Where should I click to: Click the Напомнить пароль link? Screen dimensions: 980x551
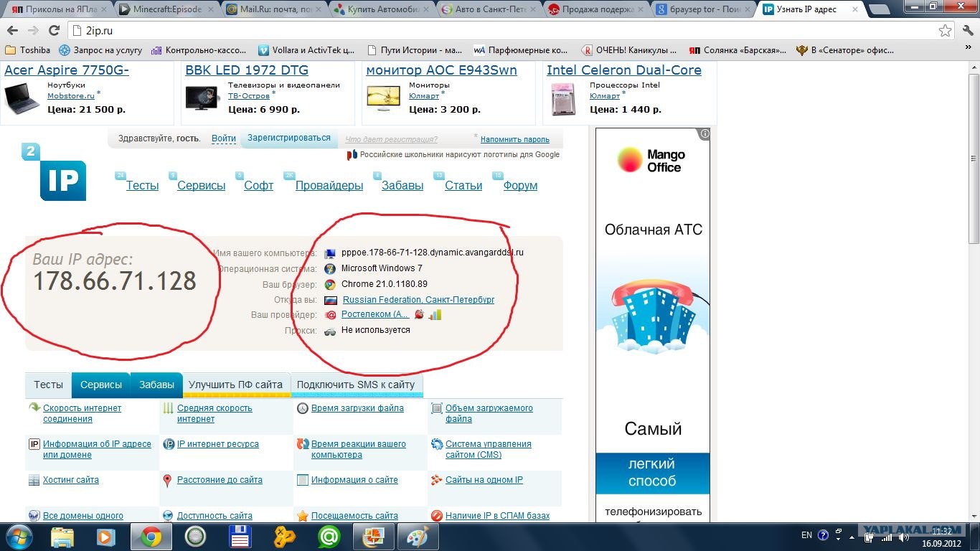[x=515, y=139]
